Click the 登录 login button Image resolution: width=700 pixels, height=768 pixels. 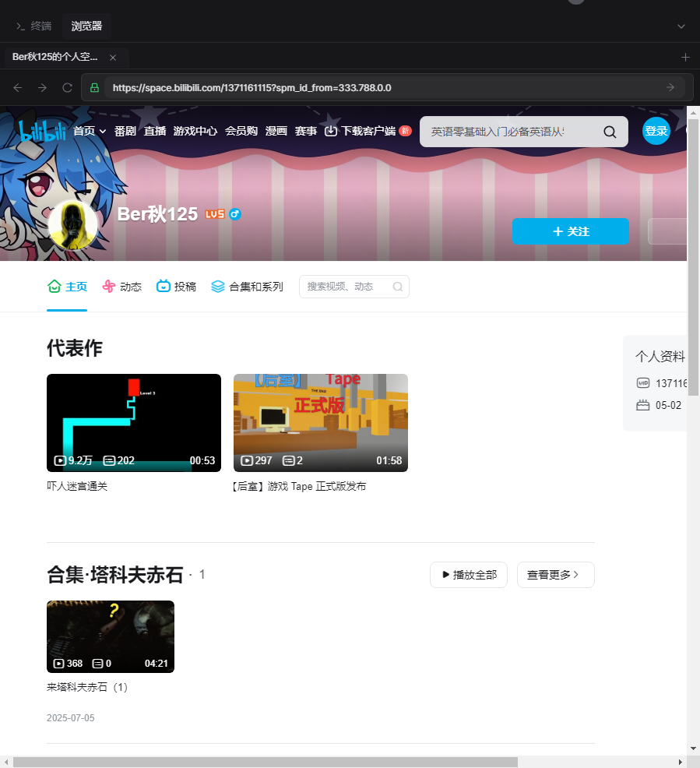[656, 131]
